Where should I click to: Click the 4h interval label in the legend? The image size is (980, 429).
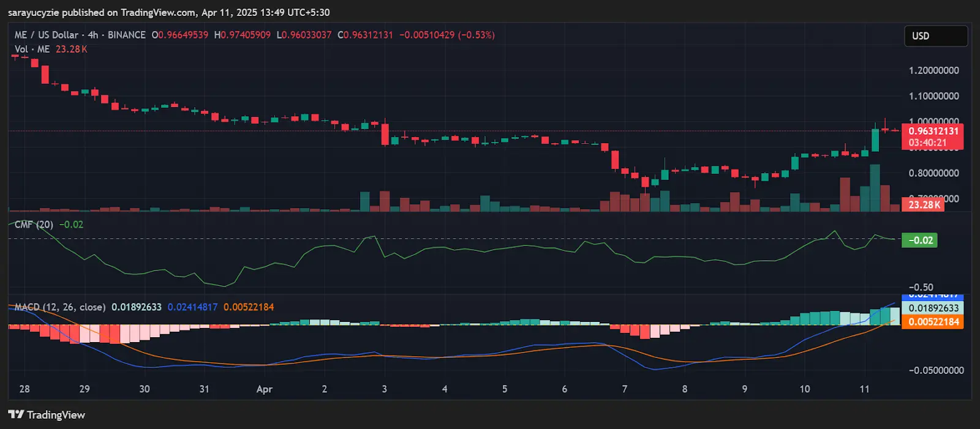[93, 35]
